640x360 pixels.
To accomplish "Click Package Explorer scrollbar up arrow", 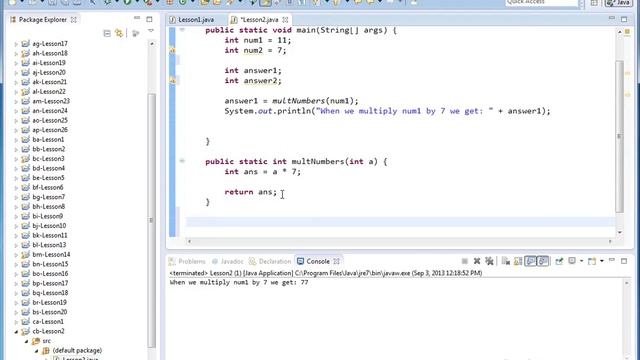I will (x=151, y=43).
